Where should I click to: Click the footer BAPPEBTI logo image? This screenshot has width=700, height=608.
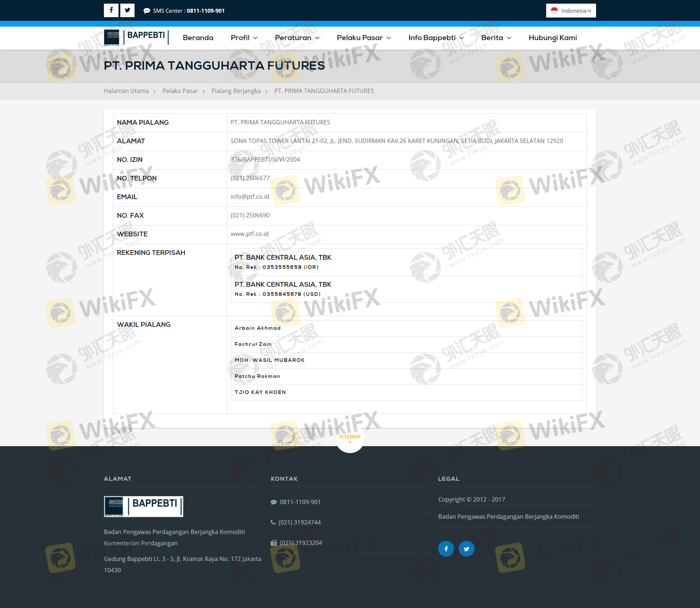pyautogui.click(x=144, y=506)
